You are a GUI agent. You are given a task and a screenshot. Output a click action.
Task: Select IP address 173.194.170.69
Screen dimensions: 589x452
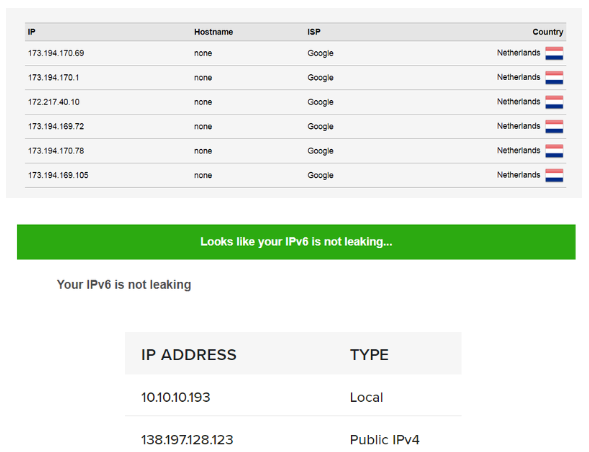(56, 53)
